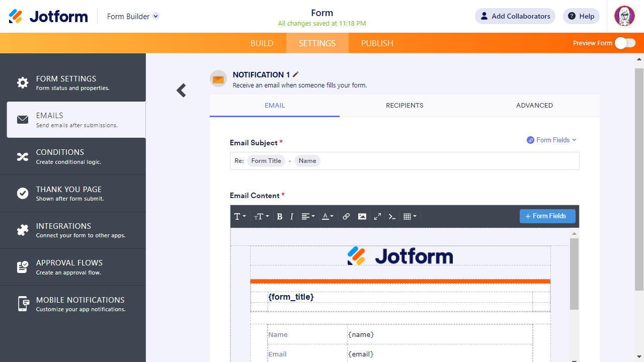Click the Form Settings gear icon
Image resolution: width=644 pixels, height=362 pixels.
tap(23, 83)
